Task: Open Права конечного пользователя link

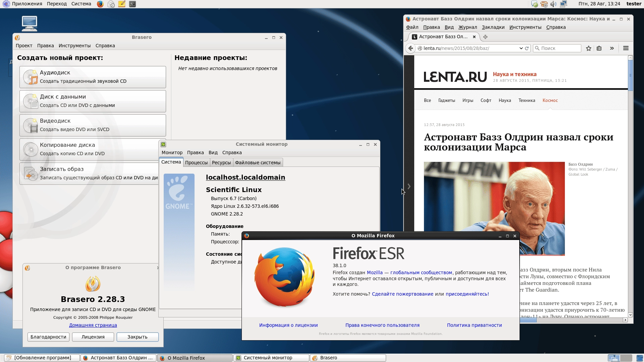Action: click(382, 325)
